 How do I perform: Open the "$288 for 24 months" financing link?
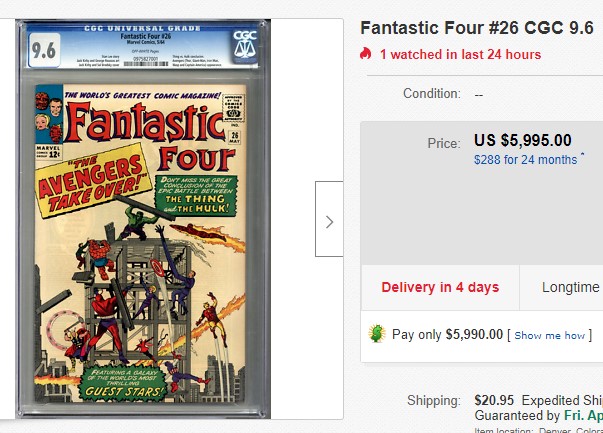(x=525, y=159)
